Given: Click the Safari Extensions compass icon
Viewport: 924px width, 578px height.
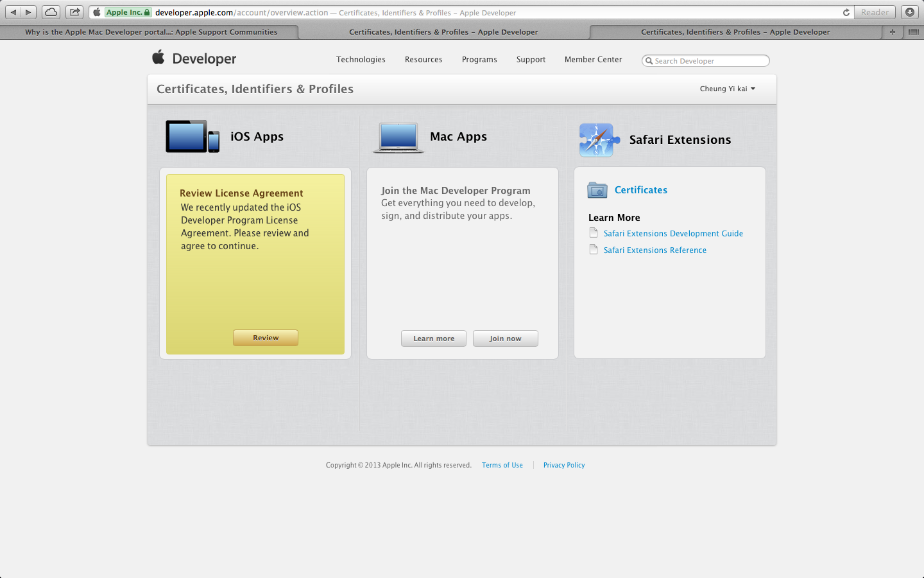Looking at the screenshot, I should [x=599, y=140].
